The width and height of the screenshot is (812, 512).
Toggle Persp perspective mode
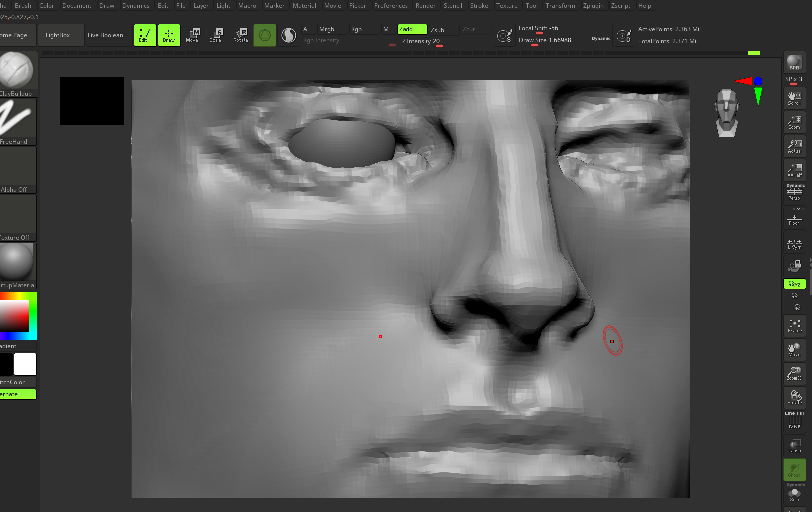pos(794,193)
